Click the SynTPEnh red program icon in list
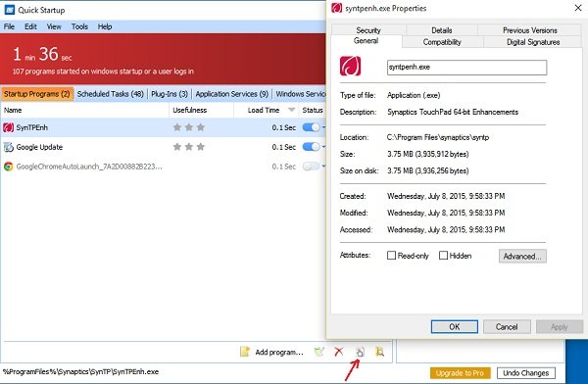588x384 pixels. [8, 127]
